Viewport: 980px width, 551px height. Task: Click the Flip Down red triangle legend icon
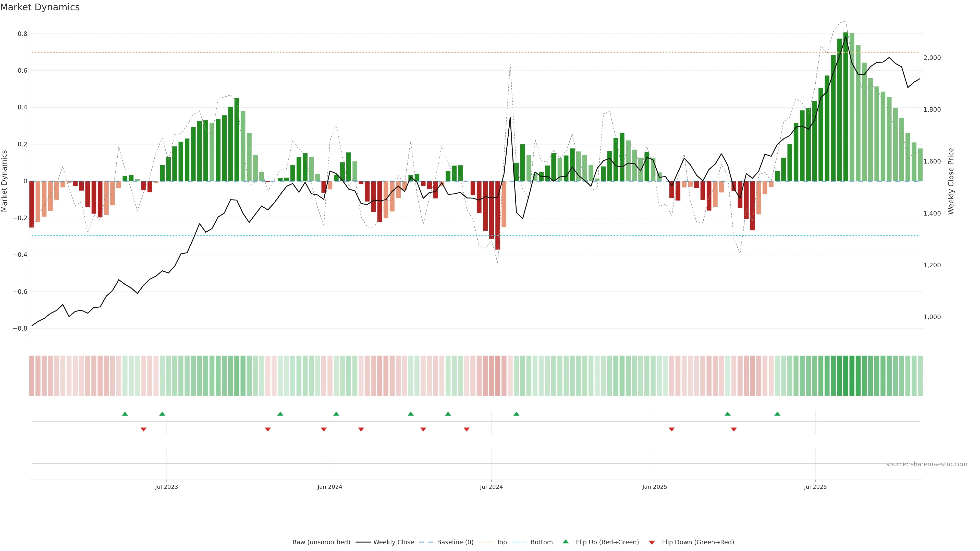652,542
